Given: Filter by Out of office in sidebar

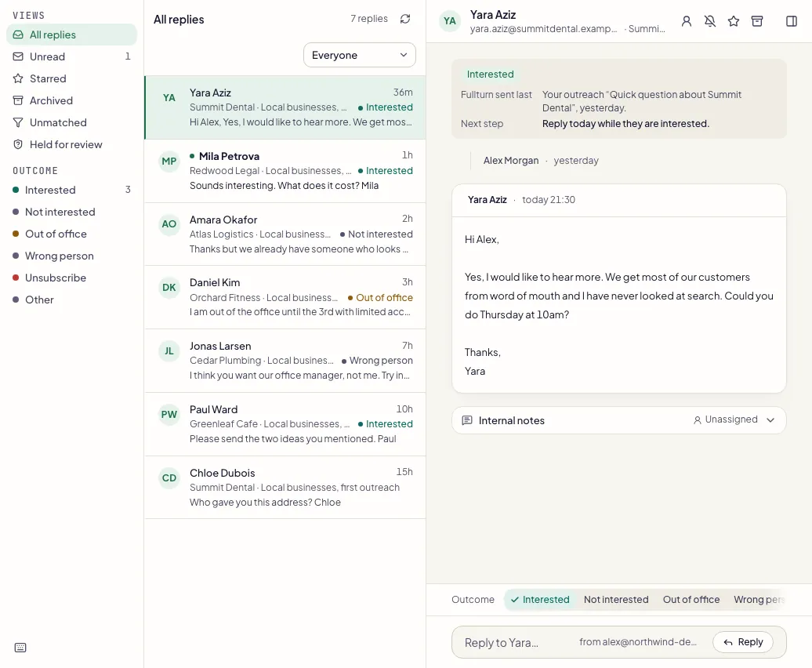Looking at the screenshot, I should click(x=71, y=234).
